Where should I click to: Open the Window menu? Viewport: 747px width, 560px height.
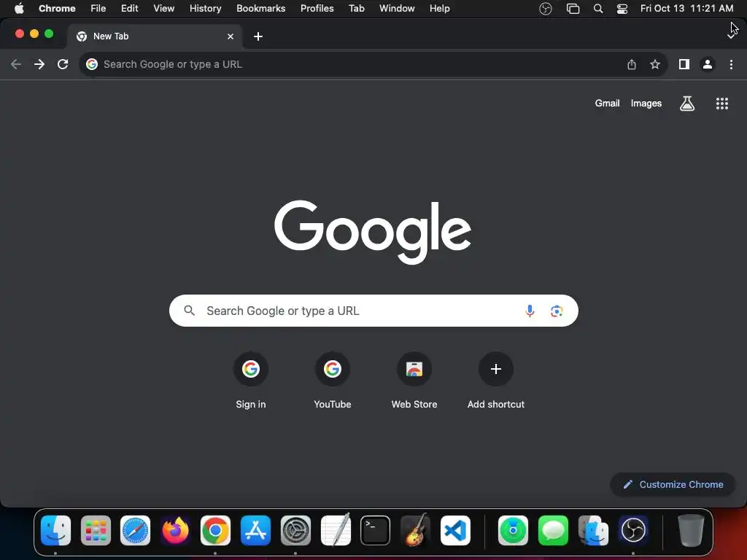pyautogui.click(x=397, y=9)
